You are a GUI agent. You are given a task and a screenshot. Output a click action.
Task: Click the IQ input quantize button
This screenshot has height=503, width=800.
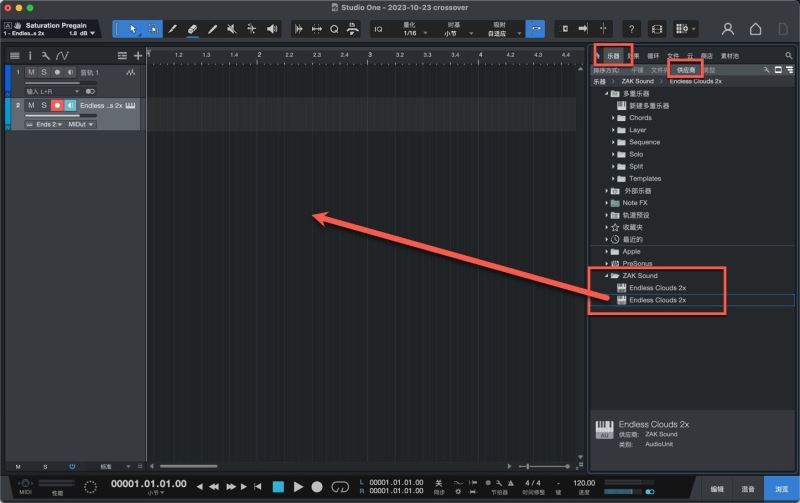tap(378, 29)
